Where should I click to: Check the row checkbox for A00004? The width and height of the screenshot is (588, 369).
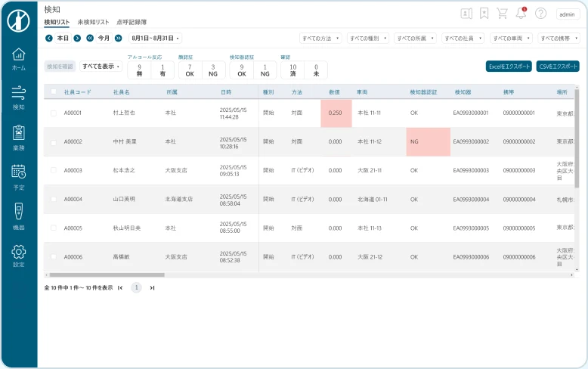tap(54, 199)
